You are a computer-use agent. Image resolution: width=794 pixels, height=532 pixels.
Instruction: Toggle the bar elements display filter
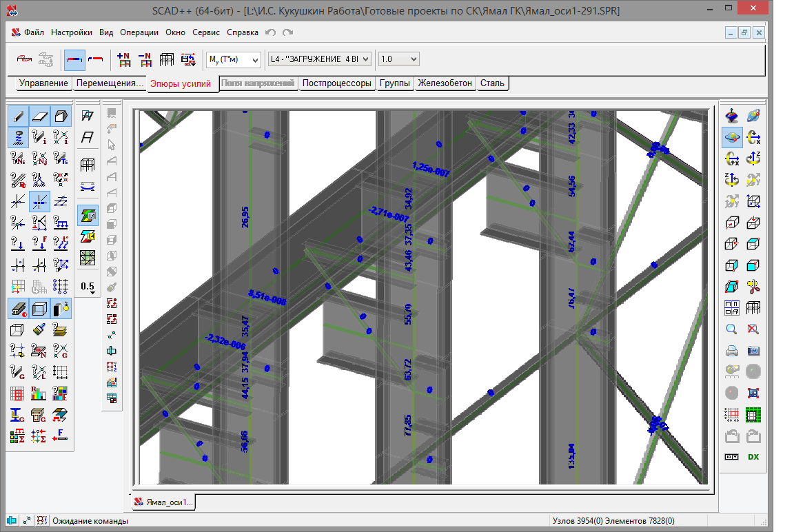pyautogui.click(x=18, y=116)
